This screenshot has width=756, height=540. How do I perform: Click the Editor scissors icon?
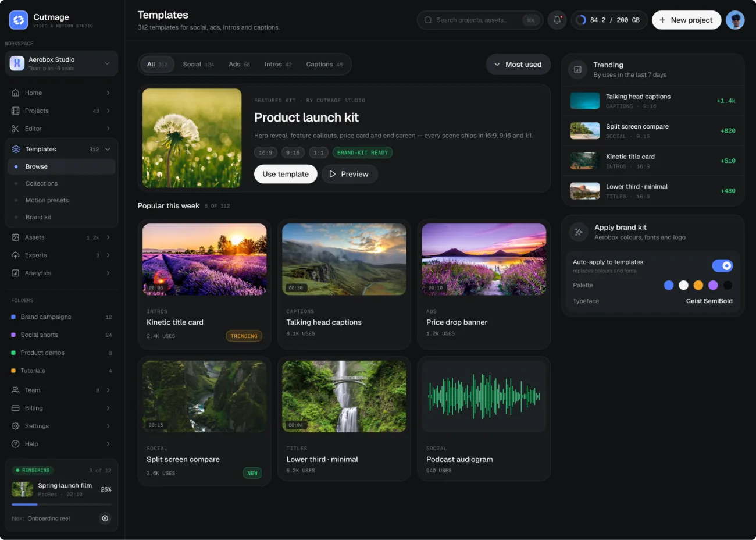pos(16,129)
